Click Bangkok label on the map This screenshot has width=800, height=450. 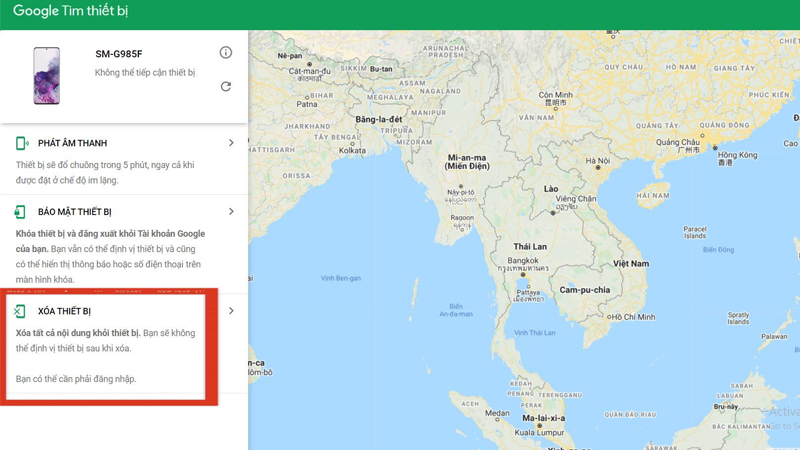tap(522, 260)
